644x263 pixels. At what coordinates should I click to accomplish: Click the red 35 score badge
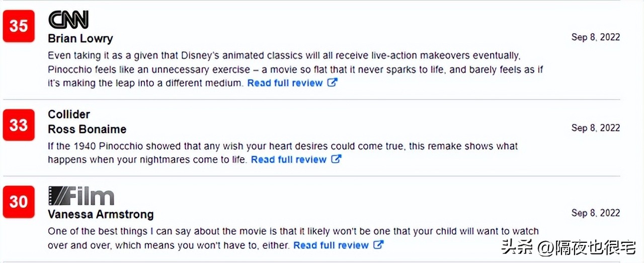point(19,26)
